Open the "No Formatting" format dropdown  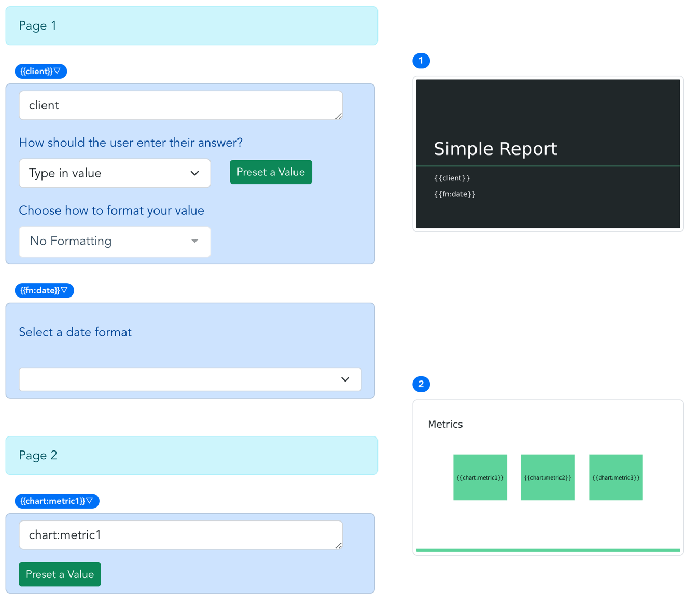[x=115, y=241]
